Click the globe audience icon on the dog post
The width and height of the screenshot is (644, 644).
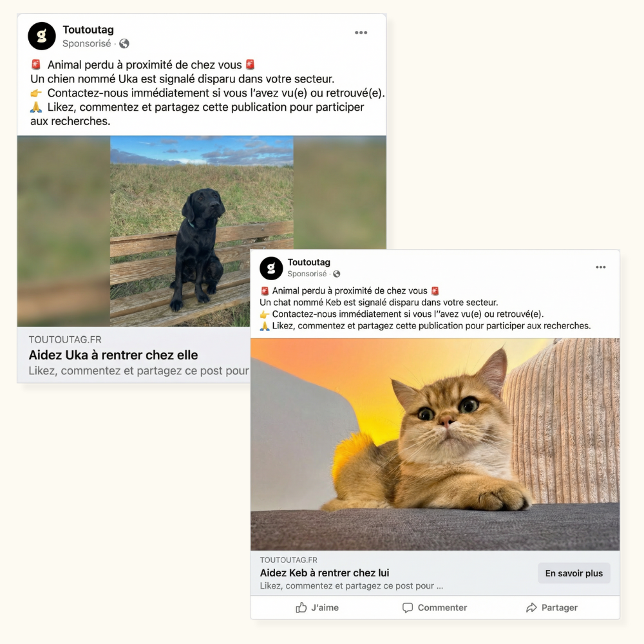pyautogui.click(x=124, y=44)
